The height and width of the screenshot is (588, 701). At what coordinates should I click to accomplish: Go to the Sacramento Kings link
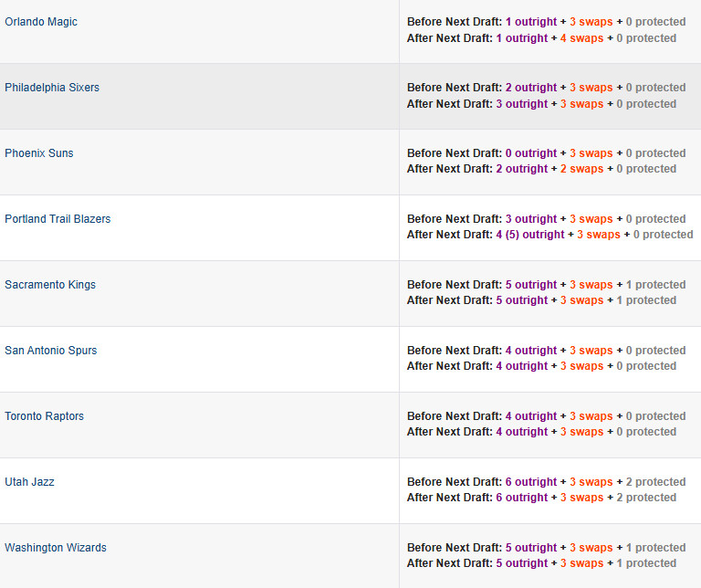click(x=50, y=285)
